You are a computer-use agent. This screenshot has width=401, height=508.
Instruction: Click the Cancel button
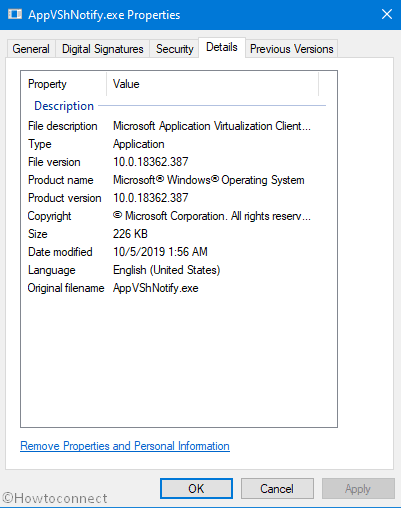[277, 488]
